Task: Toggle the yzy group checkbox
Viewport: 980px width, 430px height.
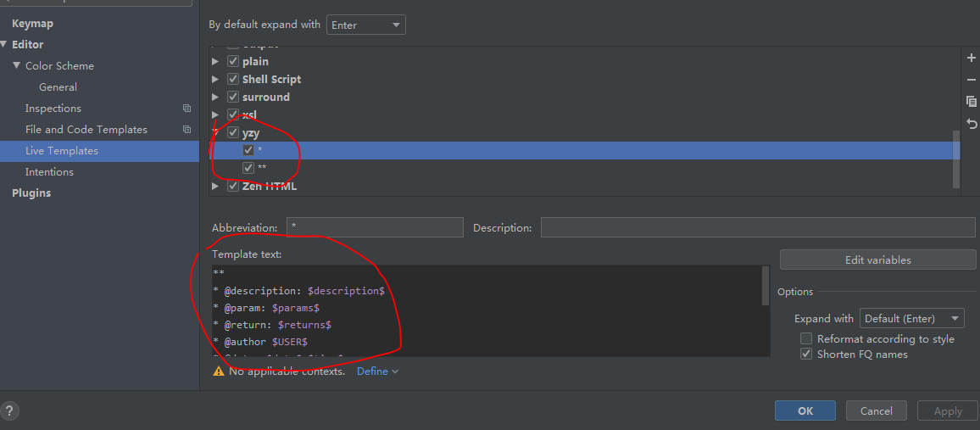Action: (x=233, y=132)
